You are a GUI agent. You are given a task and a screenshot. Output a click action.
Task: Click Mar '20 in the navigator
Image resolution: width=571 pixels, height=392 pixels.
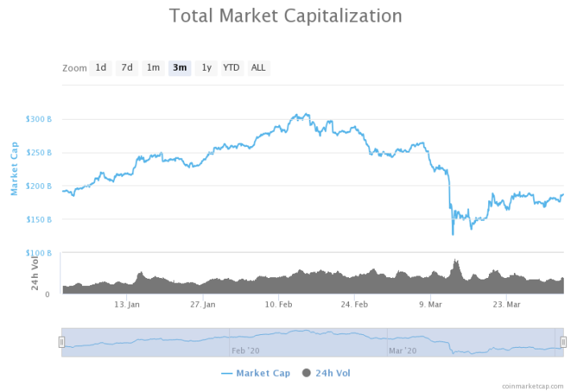pos(402,351)
